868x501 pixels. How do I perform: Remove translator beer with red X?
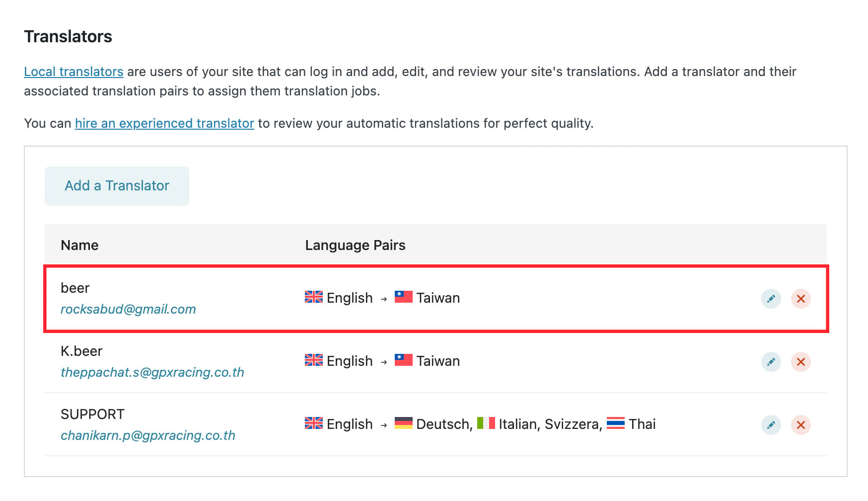(x=800, y=299)
